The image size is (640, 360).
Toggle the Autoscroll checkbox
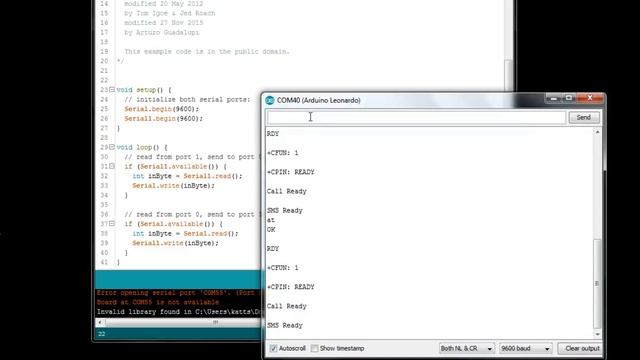pos(273,348)
